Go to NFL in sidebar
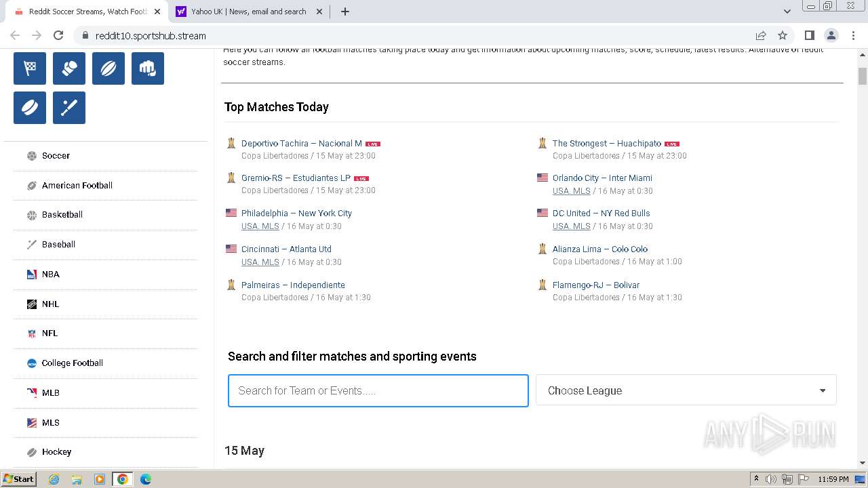Image resolution: width=868 pixels, height=488 pixels. coord(50,333)
